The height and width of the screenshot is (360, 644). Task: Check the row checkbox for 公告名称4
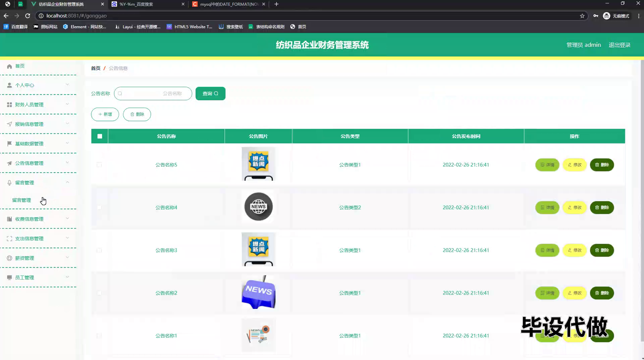click(99, 208)
